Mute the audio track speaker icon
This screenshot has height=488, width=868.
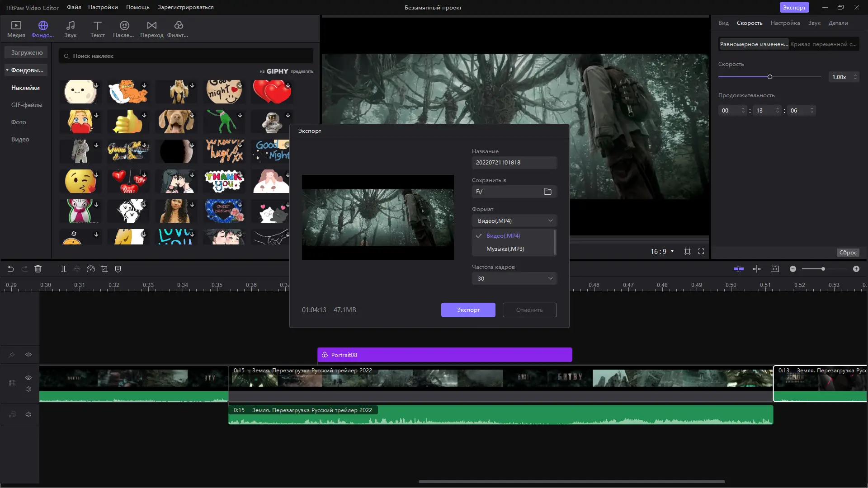28,414
